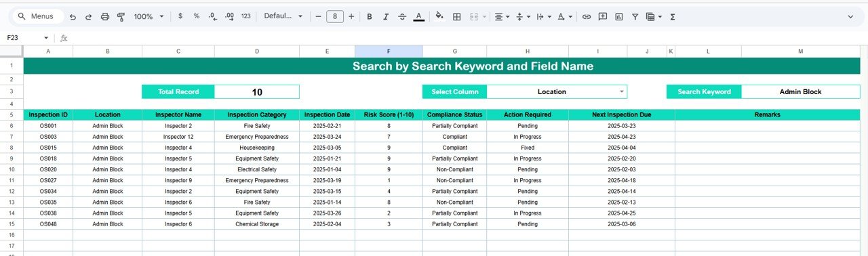This screenshot has width=868, height=256.
Task: Click the font size 8 field
Action: (x=335, y=16)
